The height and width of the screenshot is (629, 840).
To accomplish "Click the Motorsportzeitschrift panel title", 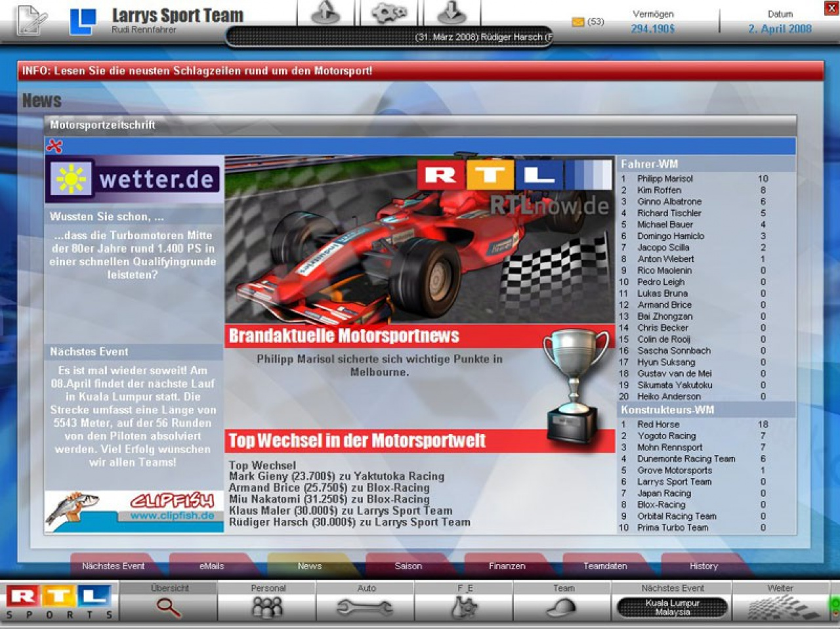I will point(103,125).
